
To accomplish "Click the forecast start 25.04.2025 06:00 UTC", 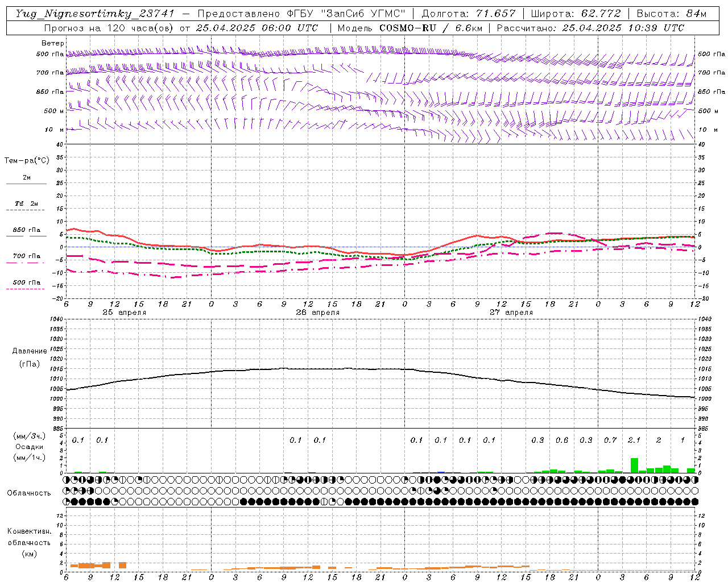I will point(257,28).
